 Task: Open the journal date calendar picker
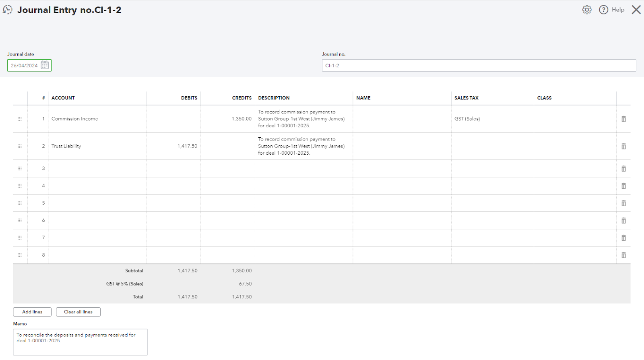click(x=45, y=65)
